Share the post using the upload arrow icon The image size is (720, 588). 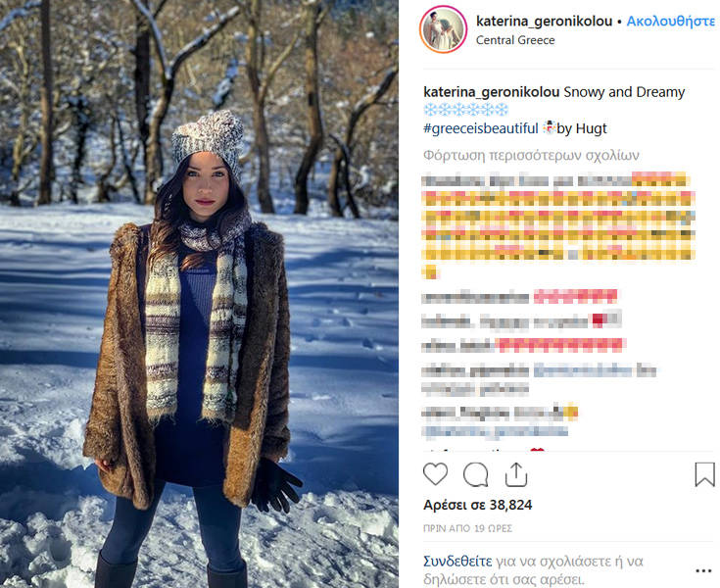click(515, 474)
